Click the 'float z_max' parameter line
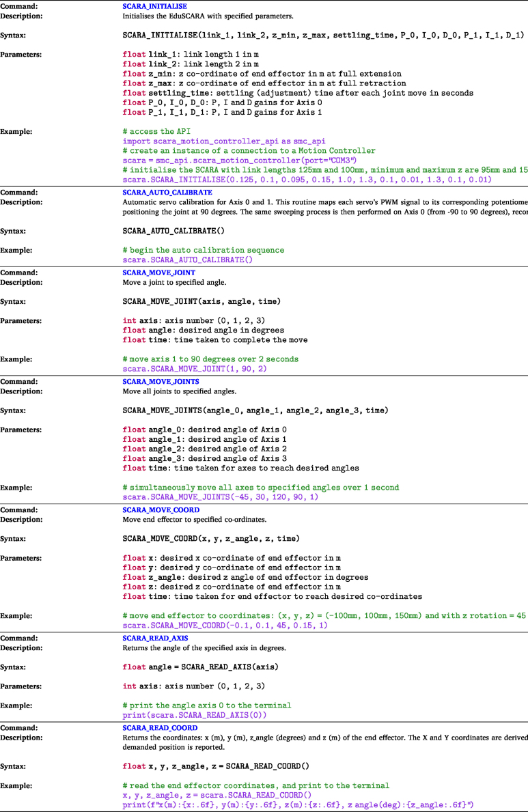Viewport: 528px width, 812px height. click(264, 83)
